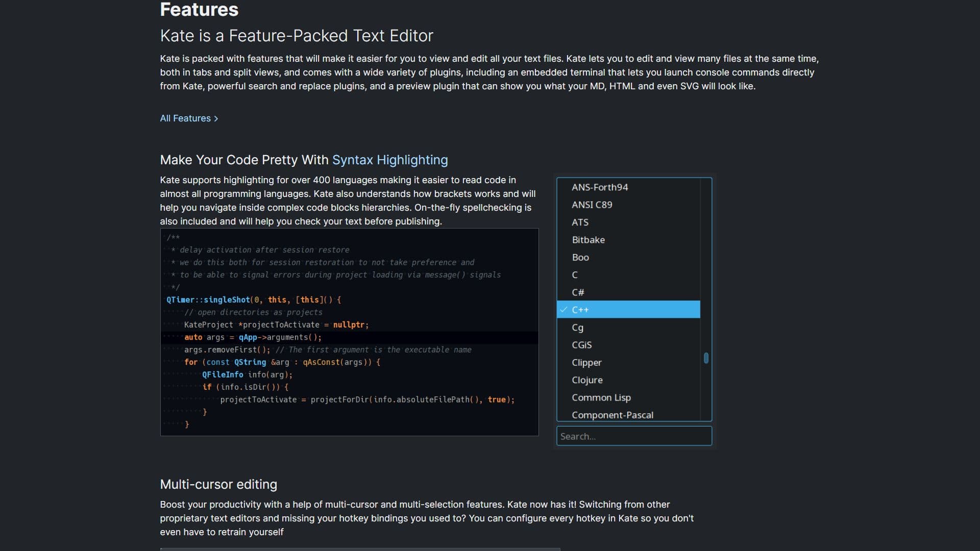
Task: Click the 'open directories as projects' comment
Action: click(x=253, y=312)
